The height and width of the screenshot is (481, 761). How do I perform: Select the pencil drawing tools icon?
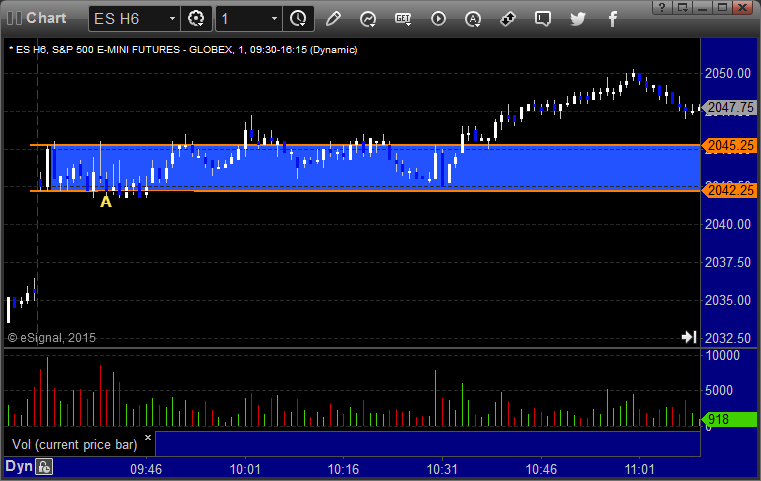coord(333,19)
